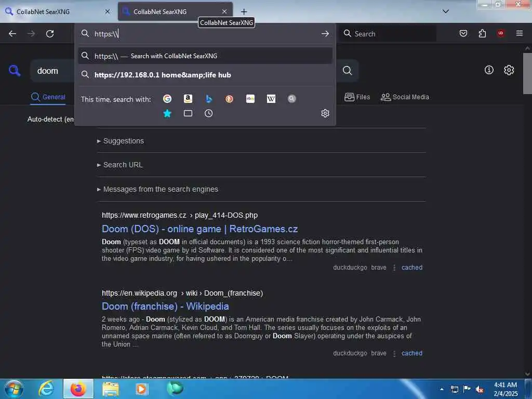Switch to the General results category
Viewport: 532px width, 399px height.
[48, 97]
